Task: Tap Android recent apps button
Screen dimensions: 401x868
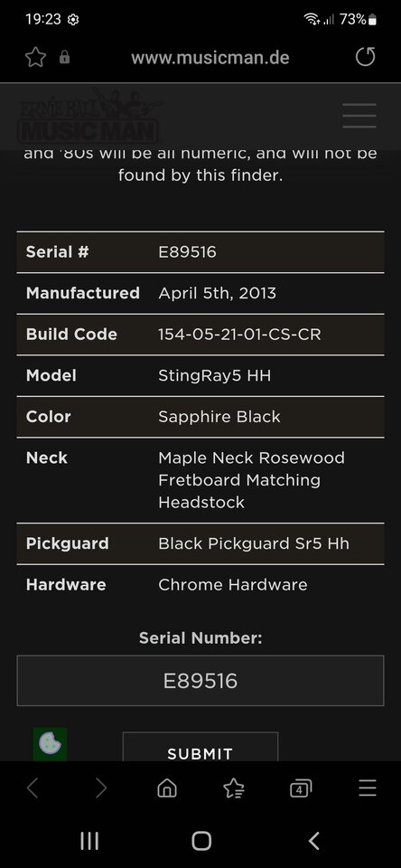Action: (89, 841)
